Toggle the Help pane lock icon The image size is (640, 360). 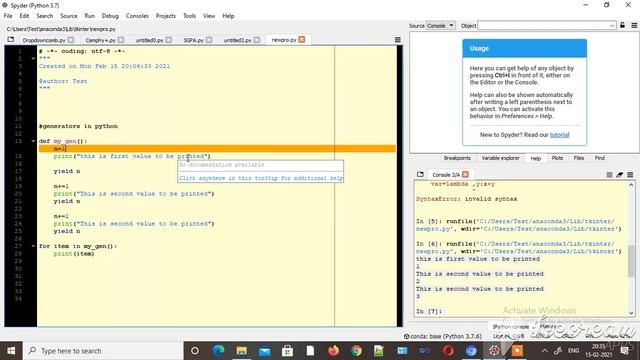[622, 25]
